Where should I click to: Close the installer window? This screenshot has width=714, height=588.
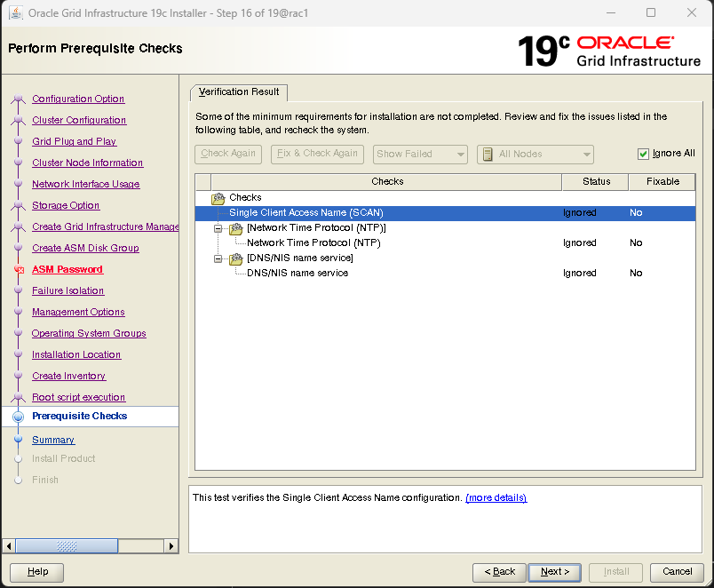(x=691, y=12)
